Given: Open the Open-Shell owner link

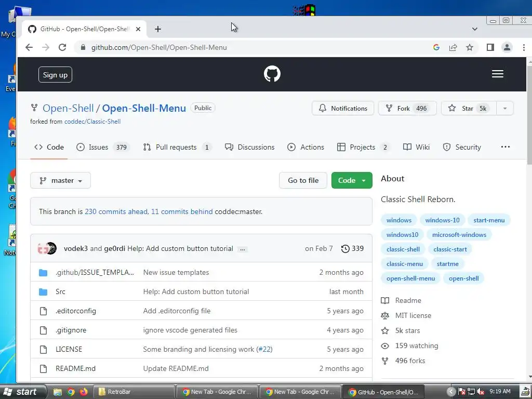Looking at the screenshot, I should pyautogui.click(x=68, y=108).
